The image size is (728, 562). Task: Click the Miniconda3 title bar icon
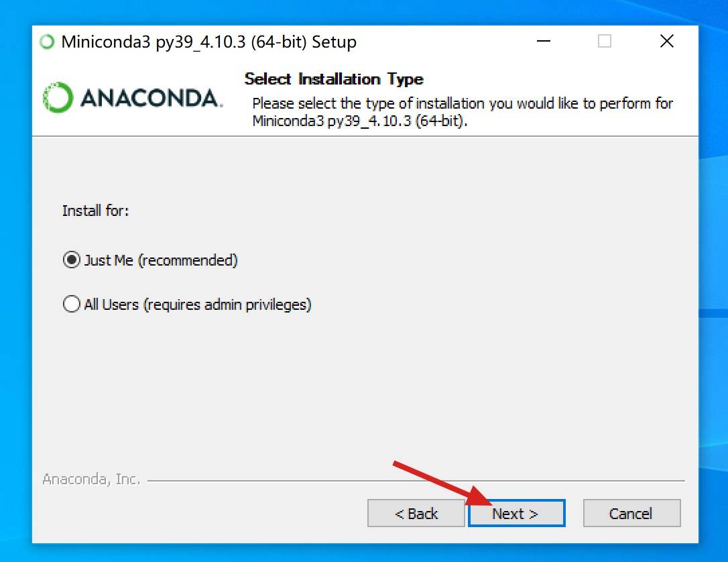pos(47,42)
